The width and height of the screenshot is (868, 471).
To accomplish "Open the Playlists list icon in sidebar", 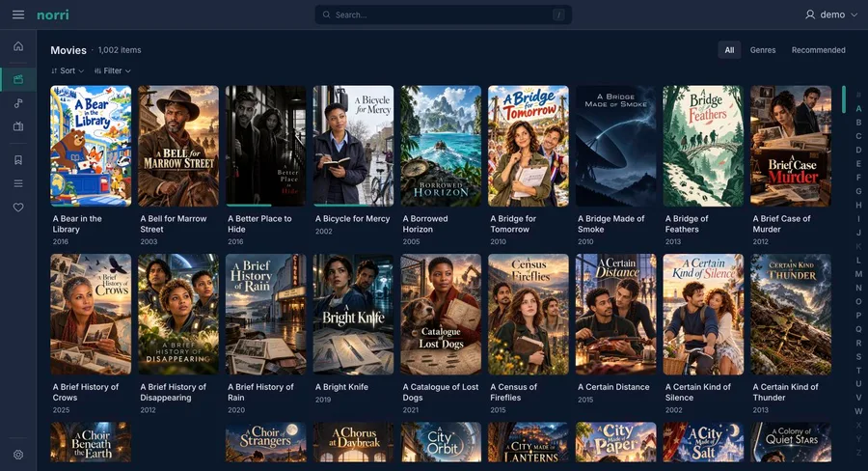I will 18,183.
